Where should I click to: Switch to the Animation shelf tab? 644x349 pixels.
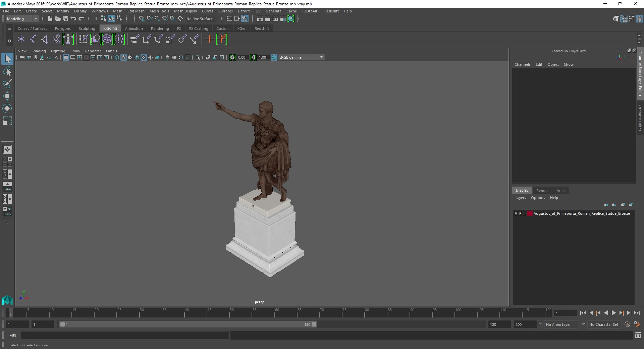(x=134, y=29)
